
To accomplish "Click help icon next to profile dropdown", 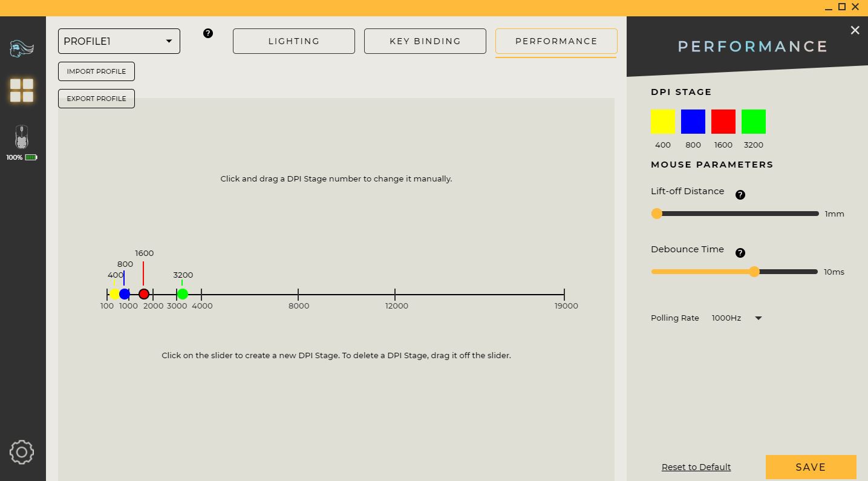I will coord(208,33).
